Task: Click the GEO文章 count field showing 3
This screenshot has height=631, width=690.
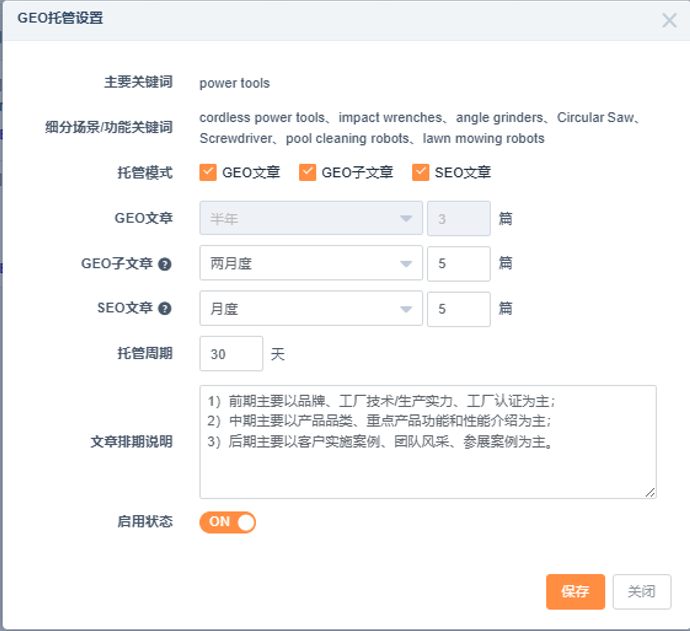Action: coord(459,218)
